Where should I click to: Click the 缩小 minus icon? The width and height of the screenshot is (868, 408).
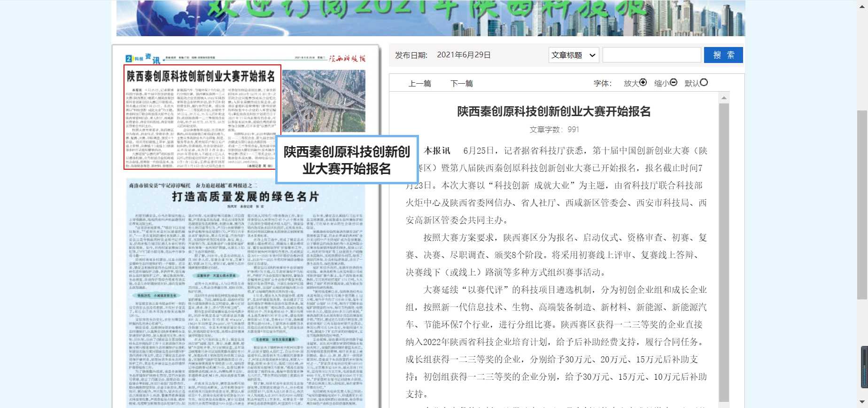[674, 82]
